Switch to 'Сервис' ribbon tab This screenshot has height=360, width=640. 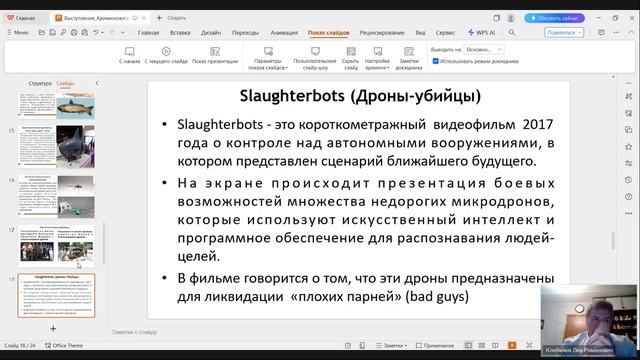(x=445, y=33)
